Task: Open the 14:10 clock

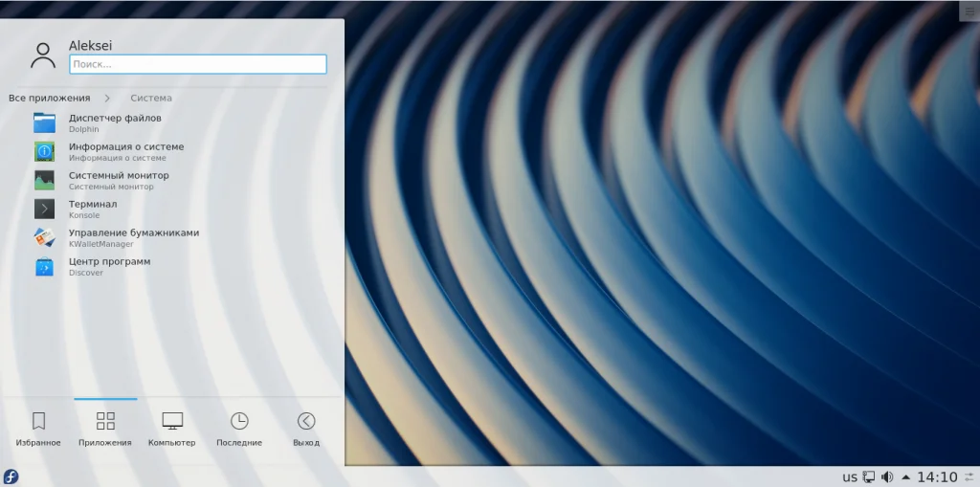Action: click(937, 477)
